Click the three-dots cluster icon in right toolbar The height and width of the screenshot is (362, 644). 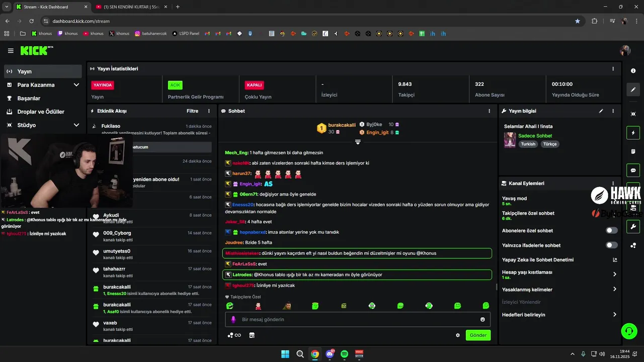click(633, 245)
